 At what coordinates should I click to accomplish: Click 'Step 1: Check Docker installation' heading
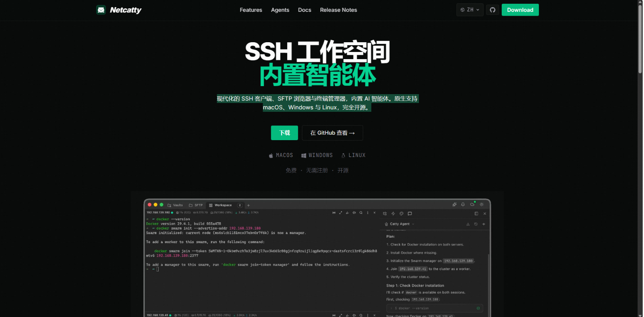415,286
